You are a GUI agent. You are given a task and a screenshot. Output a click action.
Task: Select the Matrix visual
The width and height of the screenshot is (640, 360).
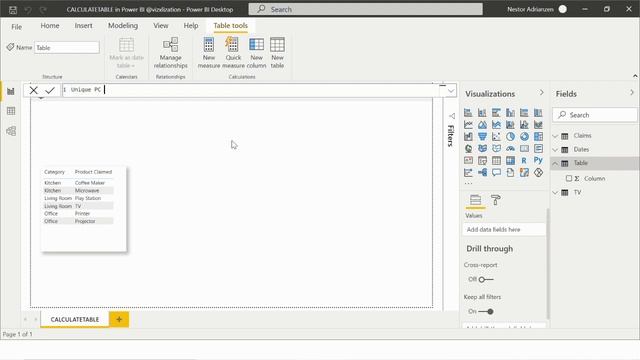pyautogui.click(x=510, y=160)
